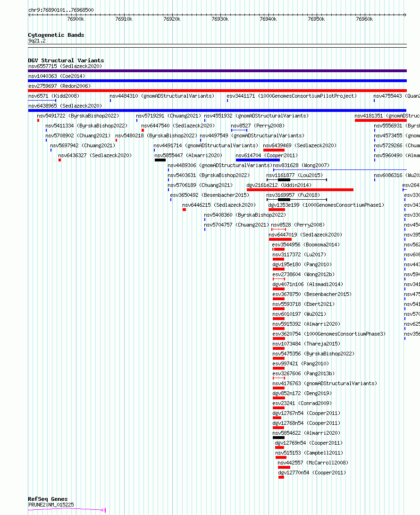Select the long red dgv2161e212 bar
The width and height of the screenshot is (420, 515).
[x=300, y=189]
